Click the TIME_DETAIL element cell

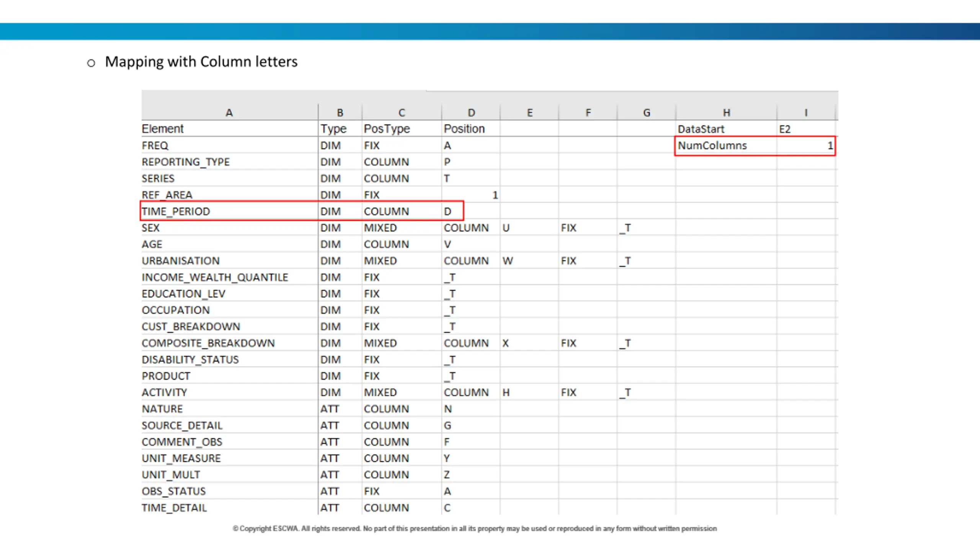tap(229, 507)
